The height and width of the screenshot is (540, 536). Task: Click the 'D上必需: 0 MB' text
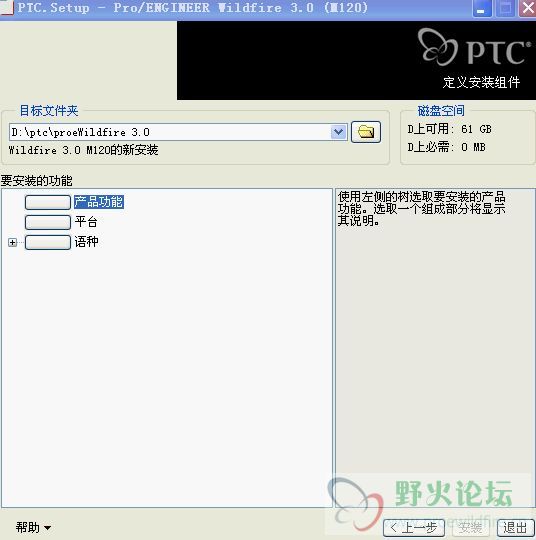click(446, 147)
